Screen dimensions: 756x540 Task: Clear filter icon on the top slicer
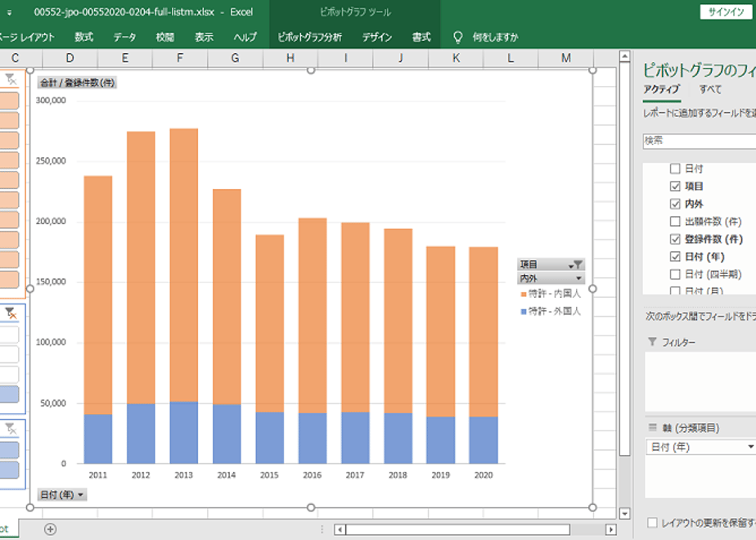click(x=11, y=79)
